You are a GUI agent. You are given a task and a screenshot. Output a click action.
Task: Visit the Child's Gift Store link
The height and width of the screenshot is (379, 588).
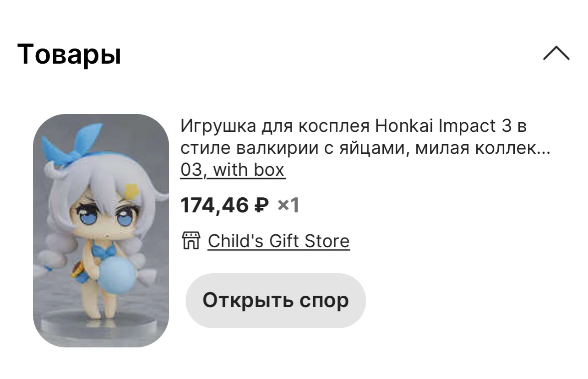tap(278, 241)
